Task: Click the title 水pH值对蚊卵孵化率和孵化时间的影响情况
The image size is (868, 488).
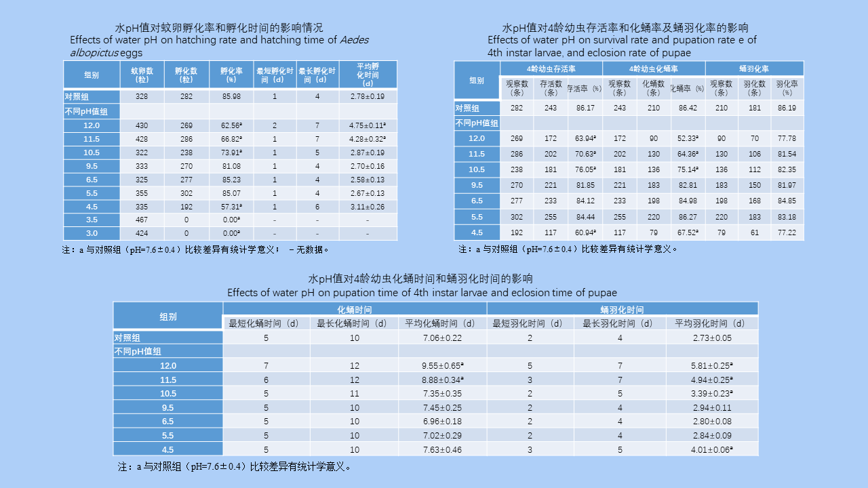Action: point(218,28)
